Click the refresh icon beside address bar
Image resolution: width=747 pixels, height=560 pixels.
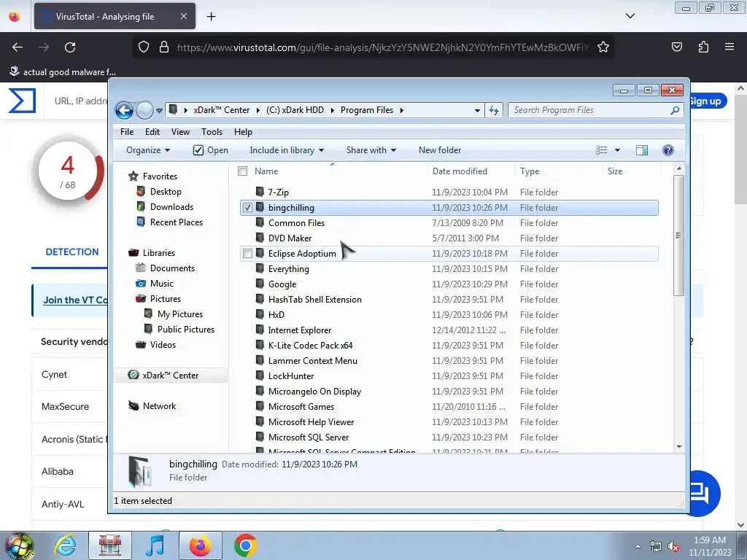494,111
